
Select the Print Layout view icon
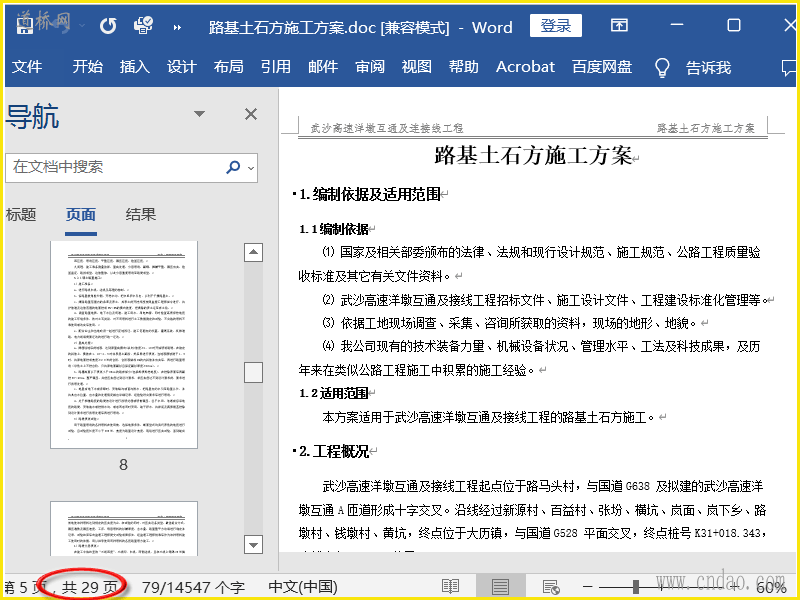(500, 587)
